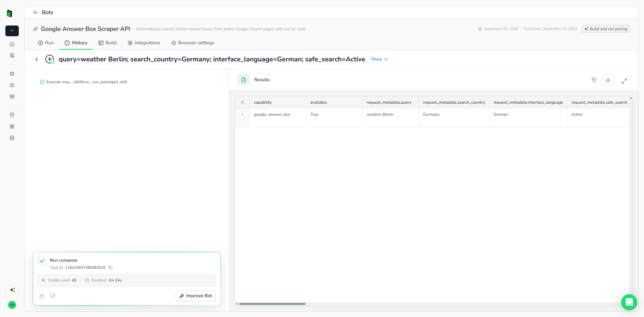Open the bots robot icon in the sidebar
The image size is (644, 317).
tap(12, 74)
